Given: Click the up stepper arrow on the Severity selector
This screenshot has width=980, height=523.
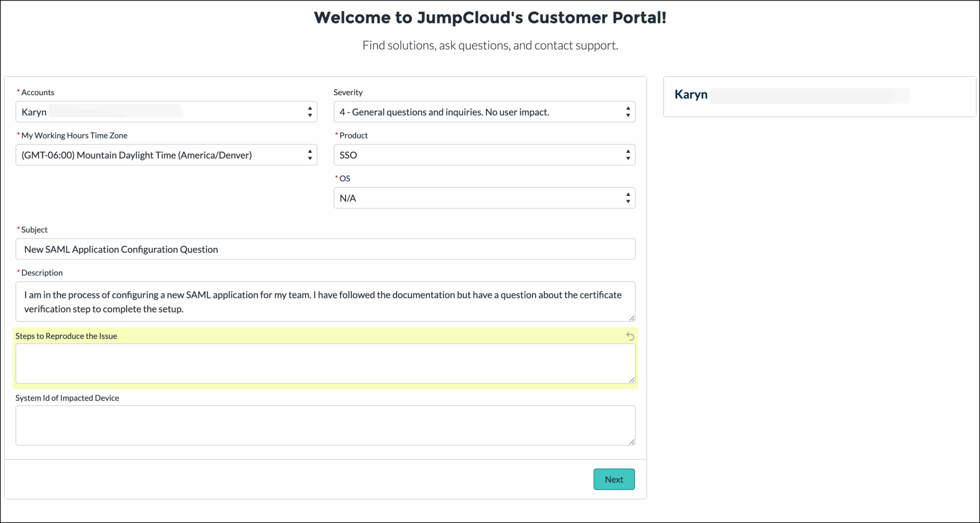Looking at the screenshot, I should (628, 109).
